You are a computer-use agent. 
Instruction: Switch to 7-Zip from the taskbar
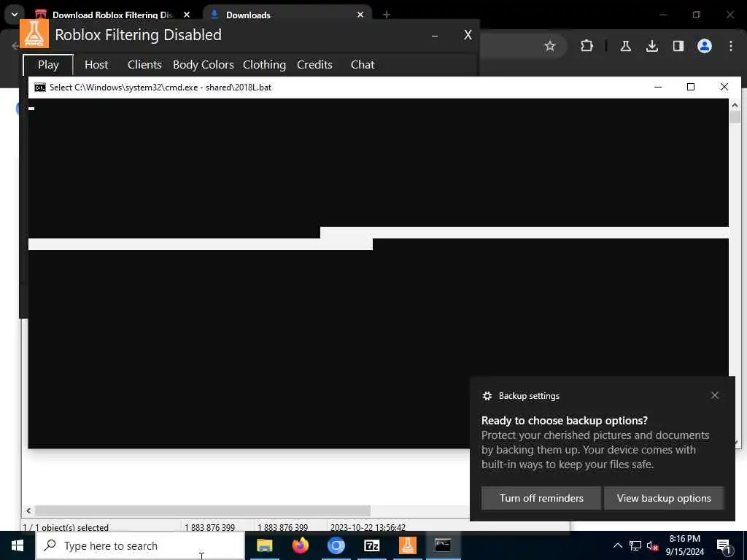click(x=371, y=545)
